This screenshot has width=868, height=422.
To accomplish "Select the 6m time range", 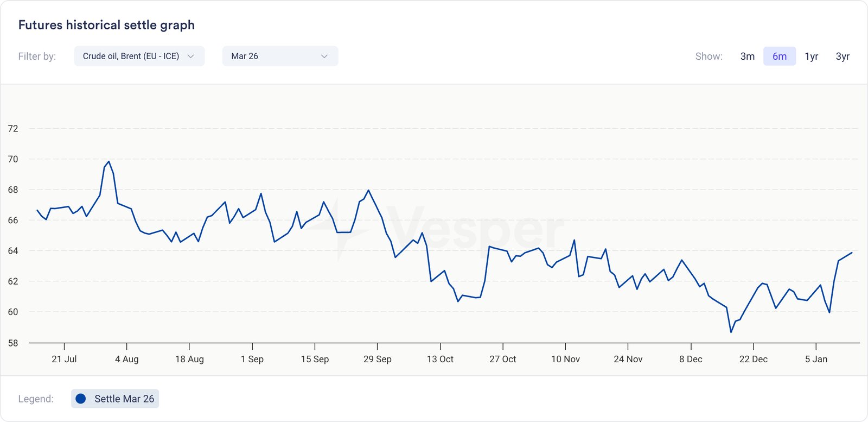I will tap(779, 56).
